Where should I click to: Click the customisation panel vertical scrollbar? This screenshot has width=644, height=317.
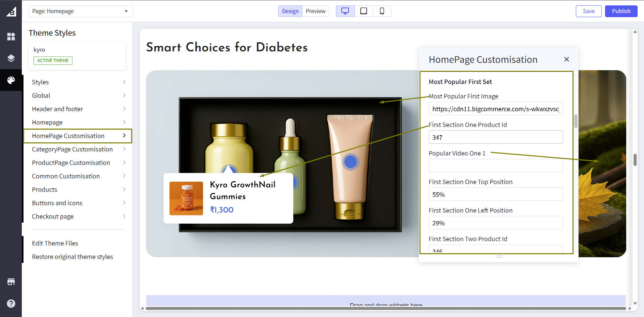pyautogui.click(x=576, y=121)
